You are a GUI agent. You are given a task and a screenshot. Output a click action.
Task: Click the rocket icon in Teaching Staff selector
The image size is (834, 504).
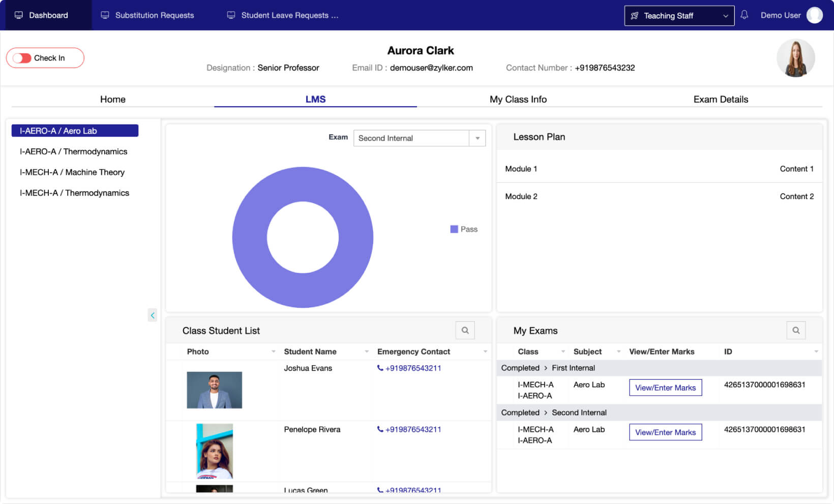click(634, 16)
